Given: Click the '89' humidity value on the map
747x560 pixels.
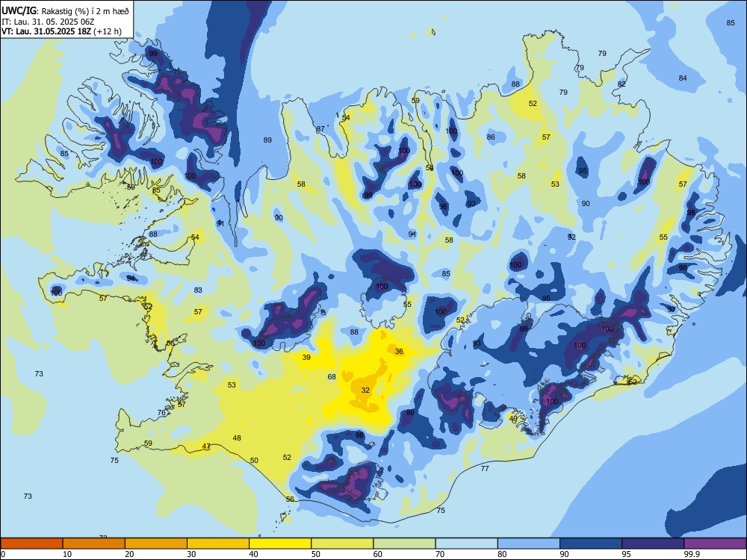Looking at the screenshot, I should pyautogui.click(x=267, y=140).
